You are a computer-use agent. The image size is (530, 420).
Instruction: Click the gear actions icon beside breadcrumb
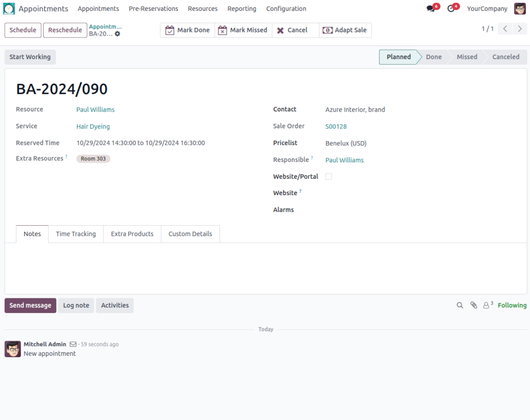118,34
